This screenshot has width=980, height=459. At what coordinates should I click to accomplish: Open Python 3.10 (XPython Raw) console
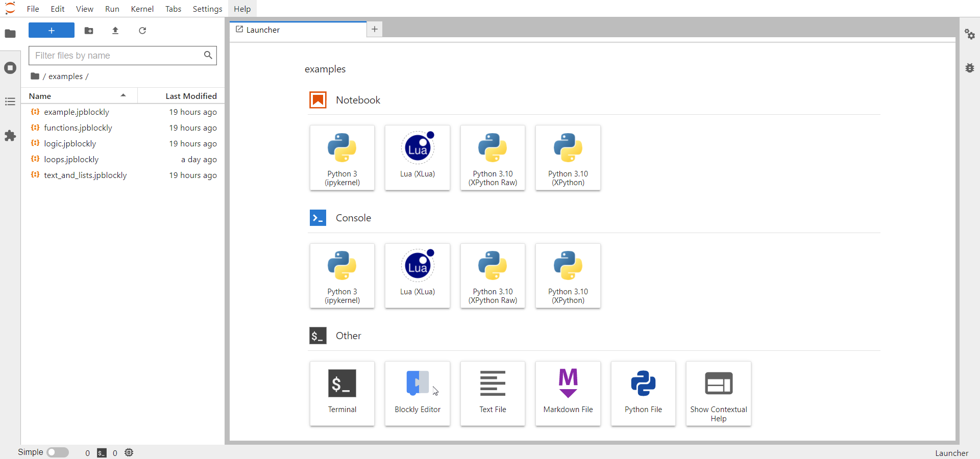pyautogui.click(x=493, y=276)
